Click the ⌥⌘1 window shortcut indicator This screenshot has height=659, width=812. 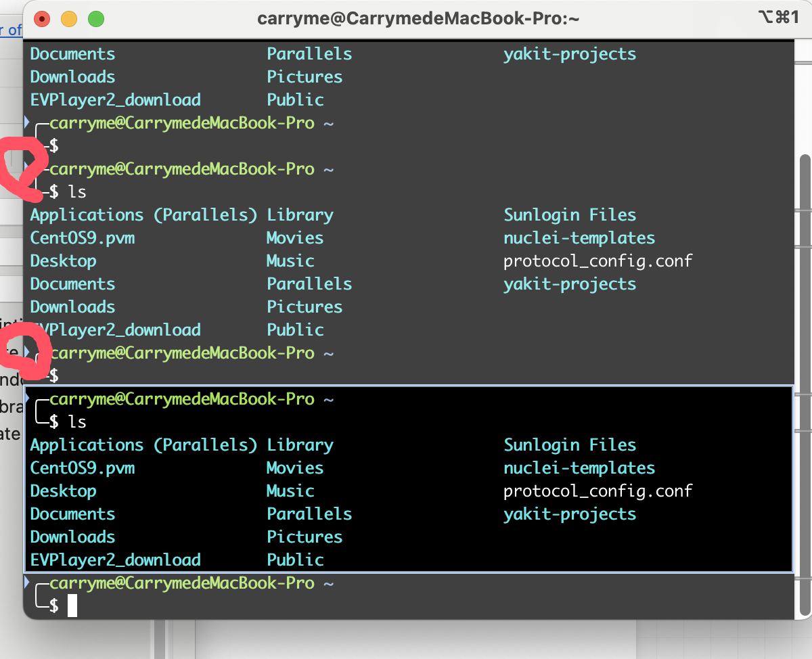tap(780, 18)
